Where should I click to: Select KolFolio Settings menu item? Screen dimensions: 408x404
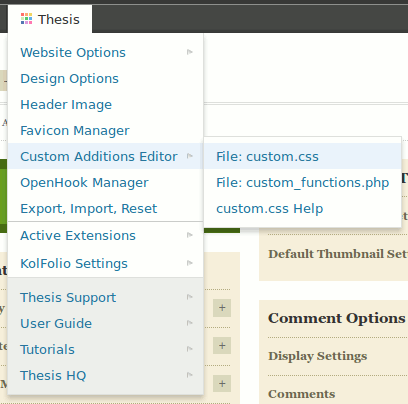(105, 263)
